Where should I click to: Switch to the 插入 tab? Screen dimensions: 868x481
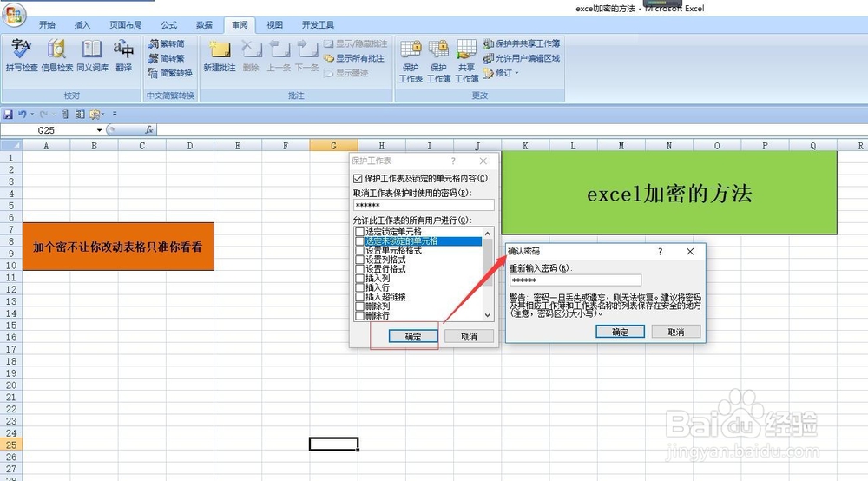coord(82,25)
